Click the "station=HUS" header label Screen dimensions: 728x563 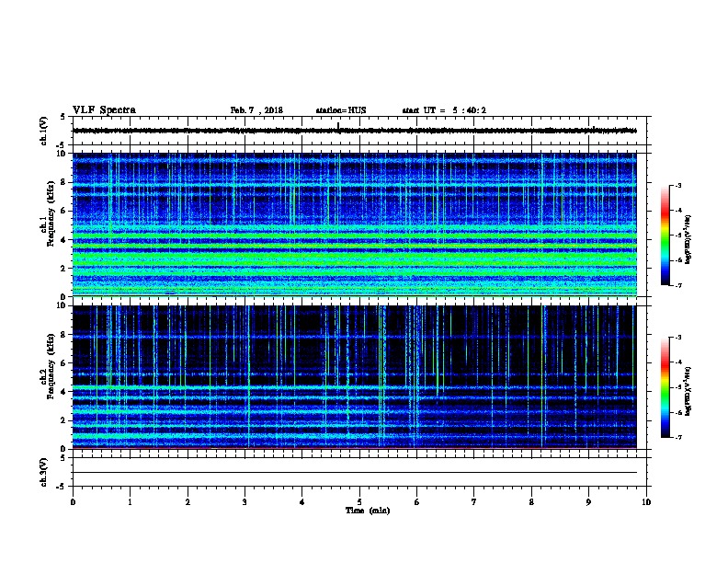341,110
